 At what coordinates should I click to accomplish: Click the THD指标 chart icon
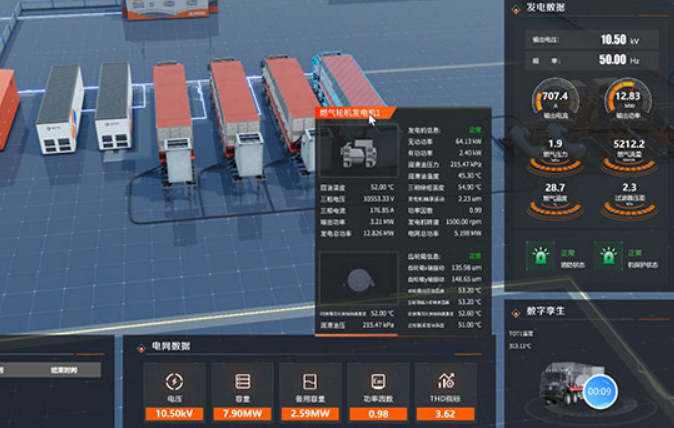tap(446, 381)
